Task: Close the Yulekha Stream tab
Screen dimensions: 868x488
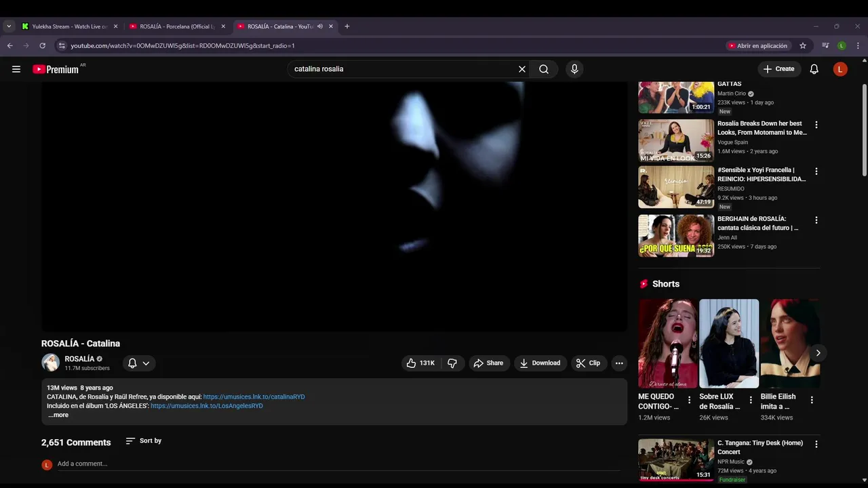Action: coord(115,26)
